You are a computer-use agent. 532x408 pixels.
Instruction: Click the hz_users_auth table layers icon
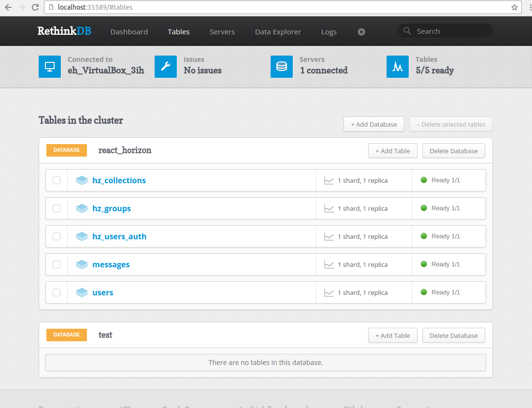point(82,236)
